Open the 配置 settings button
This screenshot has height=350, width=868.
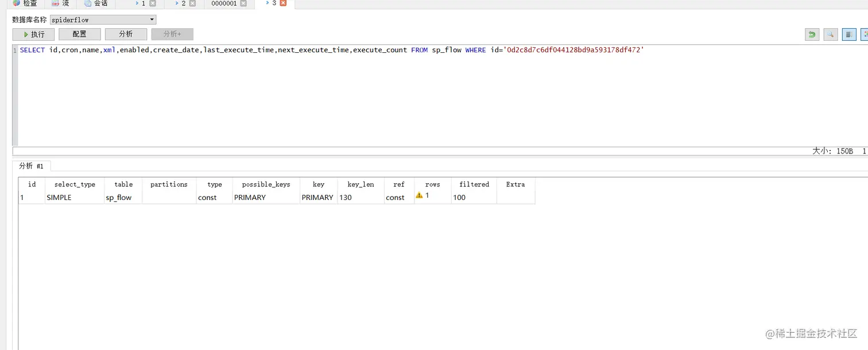79,34
